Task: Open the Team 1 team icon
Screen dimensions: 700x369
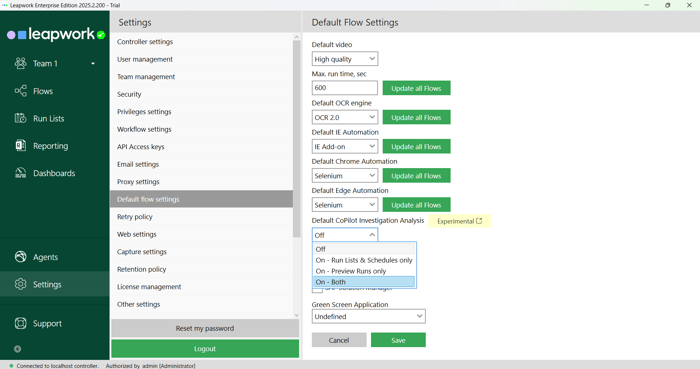Action: point(21,63)
